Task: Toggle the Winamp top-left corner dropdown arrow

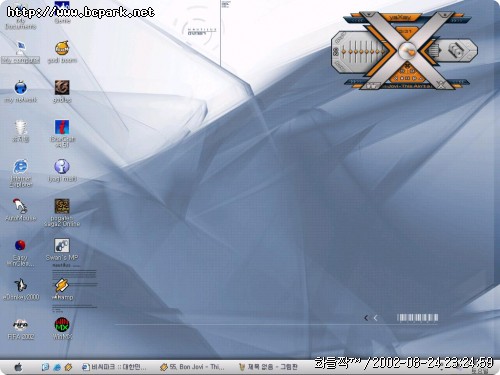Action: [x=368, y=14]
